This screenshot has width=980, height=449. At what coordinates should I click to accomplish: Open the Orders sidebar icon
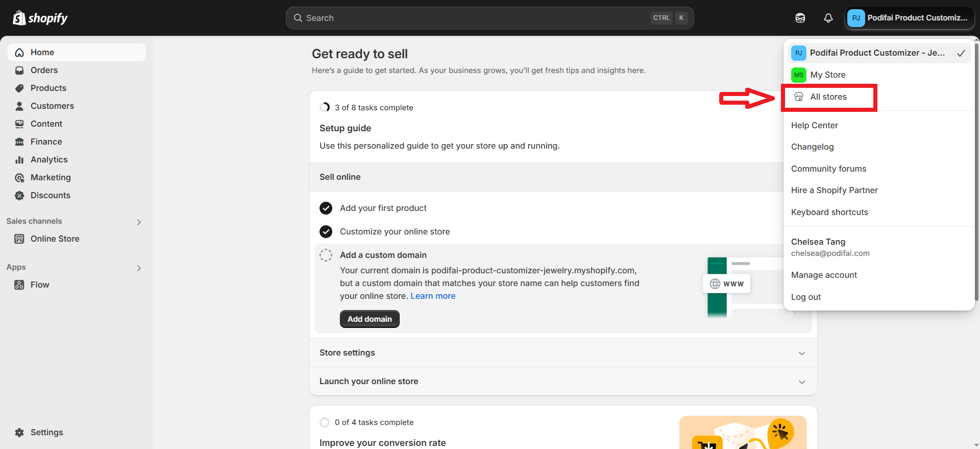tap(19, 70)
